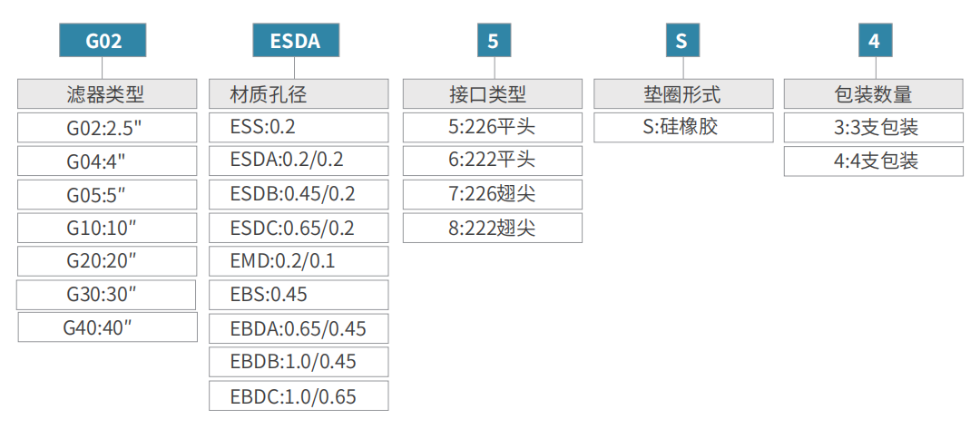Select the 包装数量 header cell
980x429 pixels.
point(873,93)
